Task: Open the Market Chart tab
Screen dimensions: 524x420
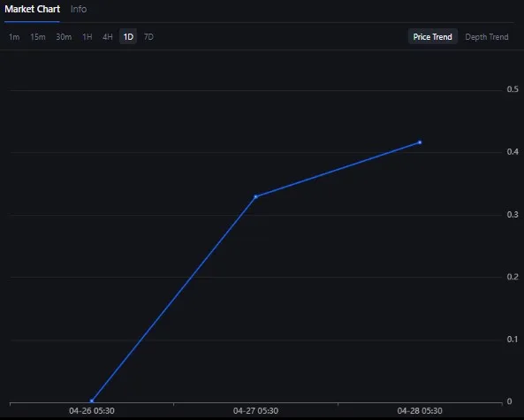Action: click(32, 9)
